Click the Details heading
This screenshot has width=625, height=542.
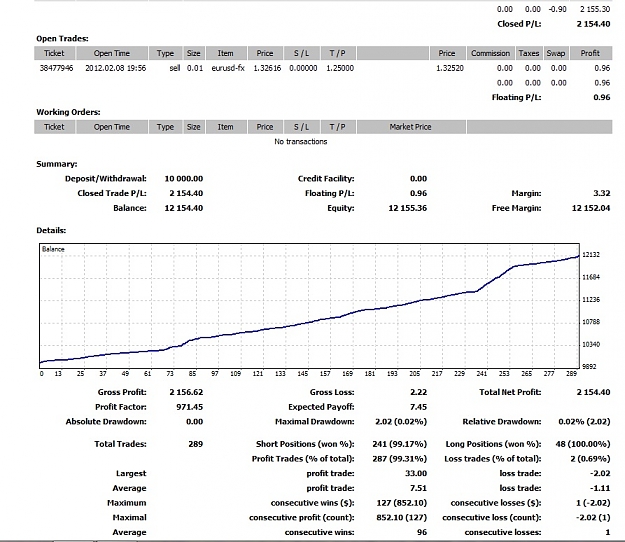tap(51, 230)
